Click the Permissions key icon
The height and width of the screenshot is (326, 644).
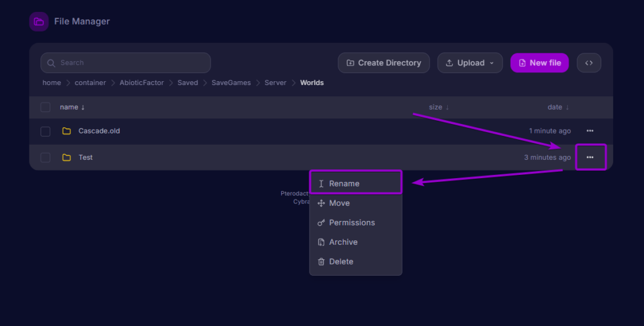(x=321, y=222)
